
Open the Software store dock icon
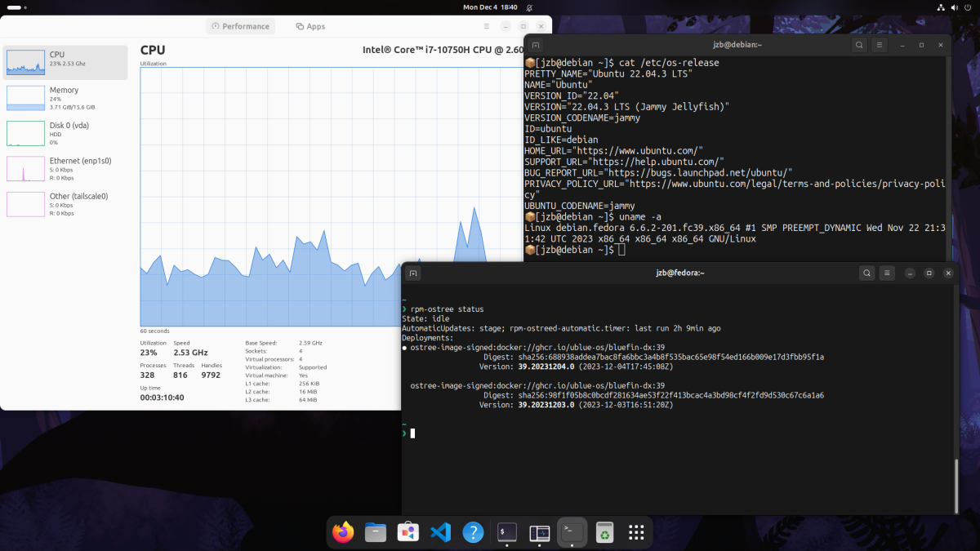point(408,532)
